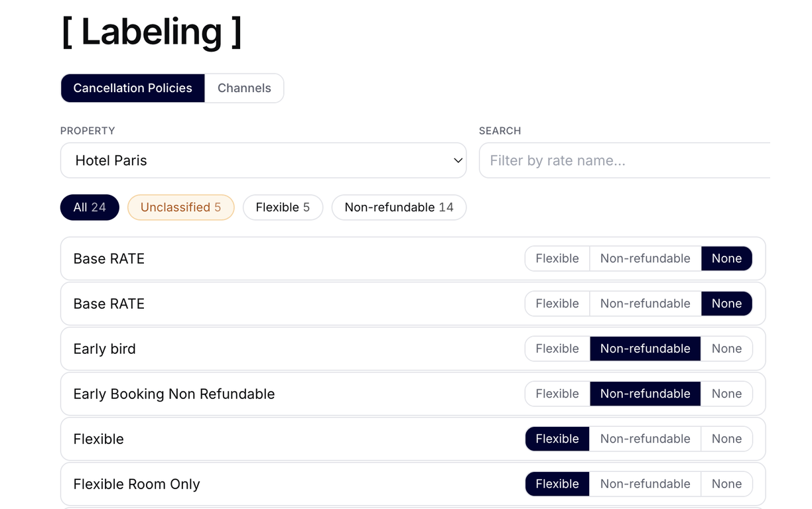Set the second Base RATE row to None
Image resolution: width=812 pixels, height=509 pixels.
[726, 304]
